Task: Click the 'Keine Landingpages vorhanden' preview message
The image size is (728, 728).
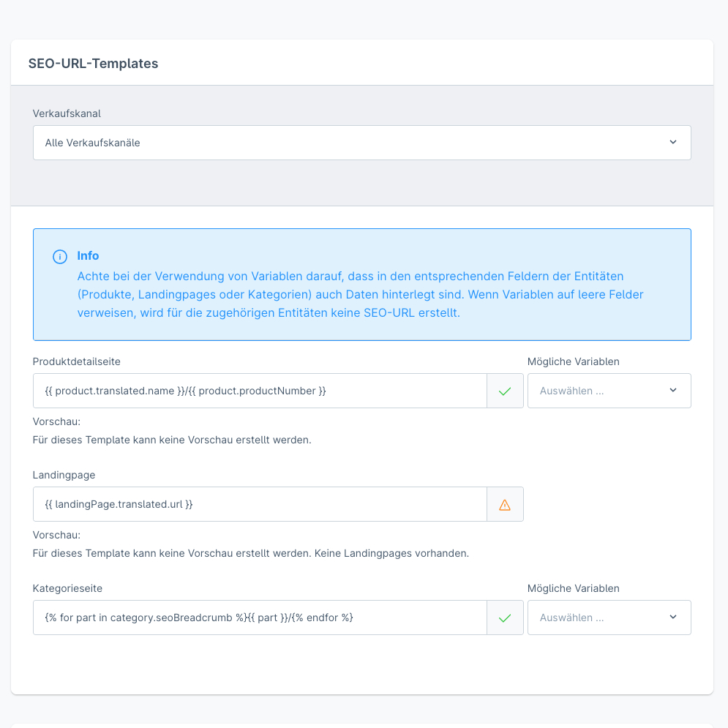Action: click(x=391, y=553)
